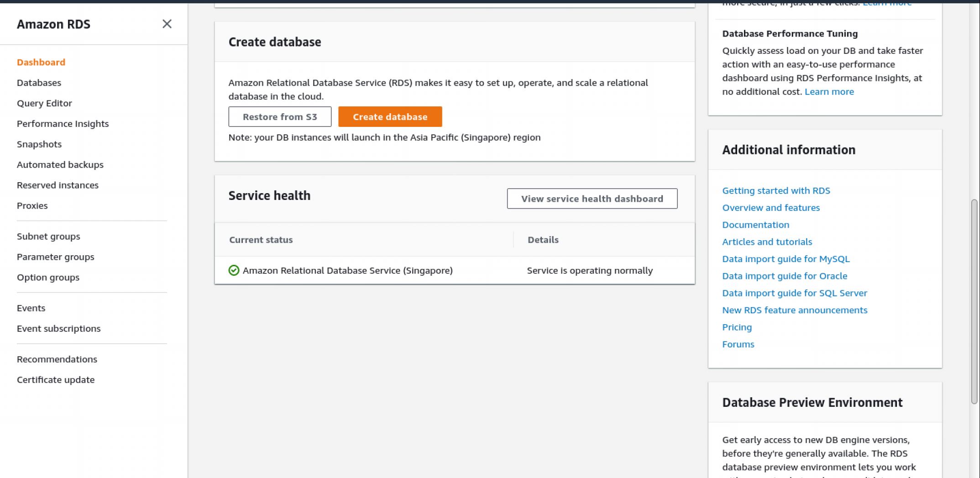Open Performance Insights page

(x=63, y=124)
